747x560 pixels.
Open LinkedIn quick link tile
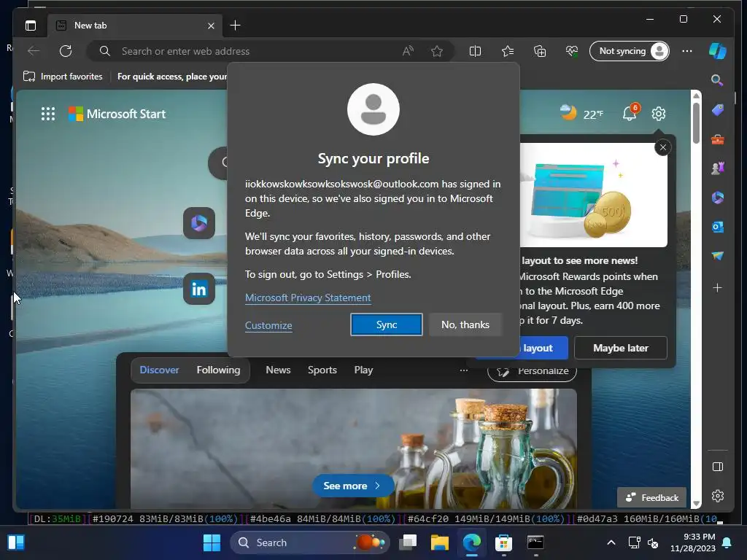click(199, 289)
